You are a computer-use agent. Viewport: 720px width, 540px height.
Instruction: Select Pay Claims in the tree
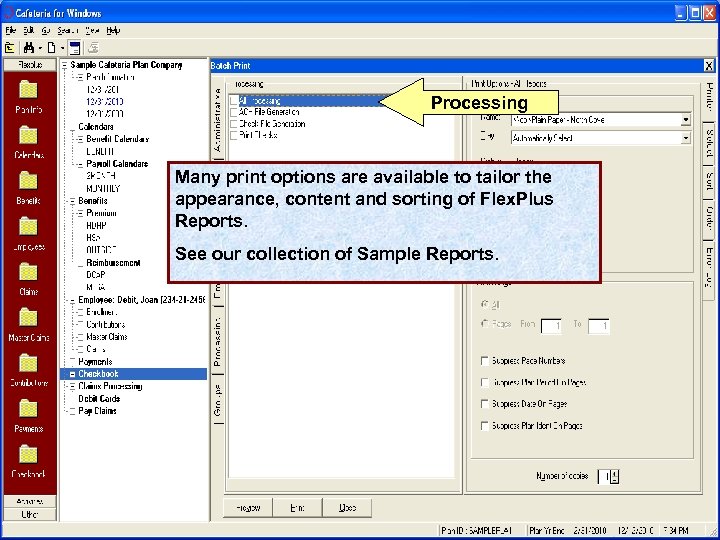[97, 411]
